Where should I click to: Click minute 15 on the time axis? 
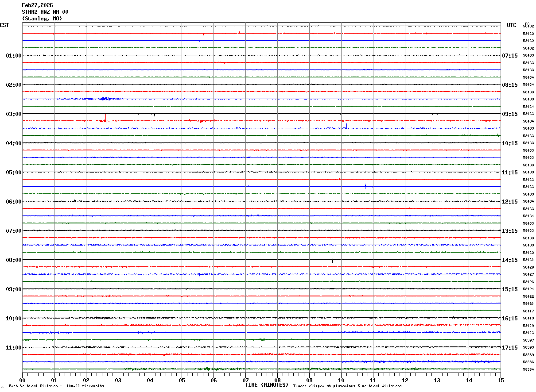coord(500,380)
